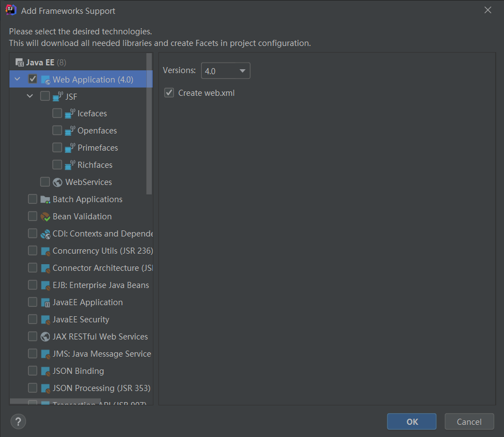
Task: Click the Primefaces icon
Action: (70, 148)
